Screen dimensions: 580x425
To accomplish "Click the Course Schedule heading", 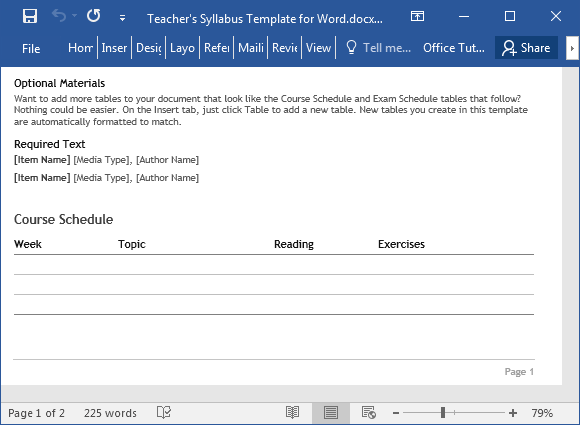I will 64,219.
